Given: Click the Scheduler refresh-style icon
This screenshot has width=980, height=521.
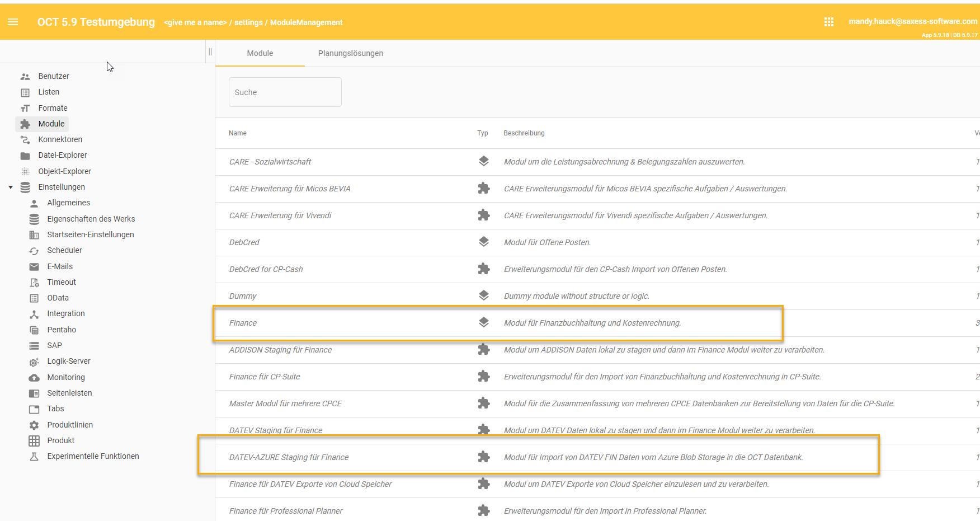Looking at the screenshot, I should [34, 250].
